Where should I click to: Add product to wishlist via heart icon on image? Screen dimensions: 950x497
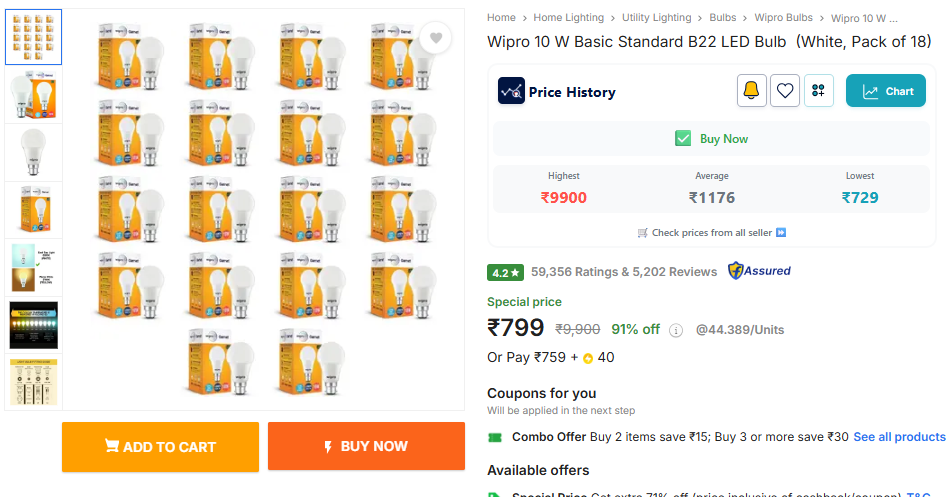[x=436, y=38]
